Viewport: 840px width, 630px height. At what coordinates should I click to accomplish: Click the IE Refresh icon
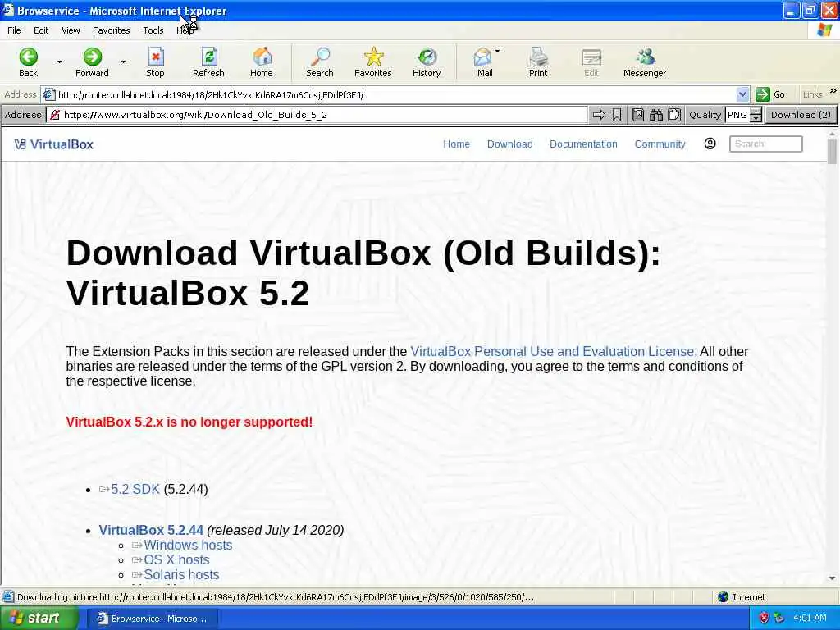pos(208,57)
